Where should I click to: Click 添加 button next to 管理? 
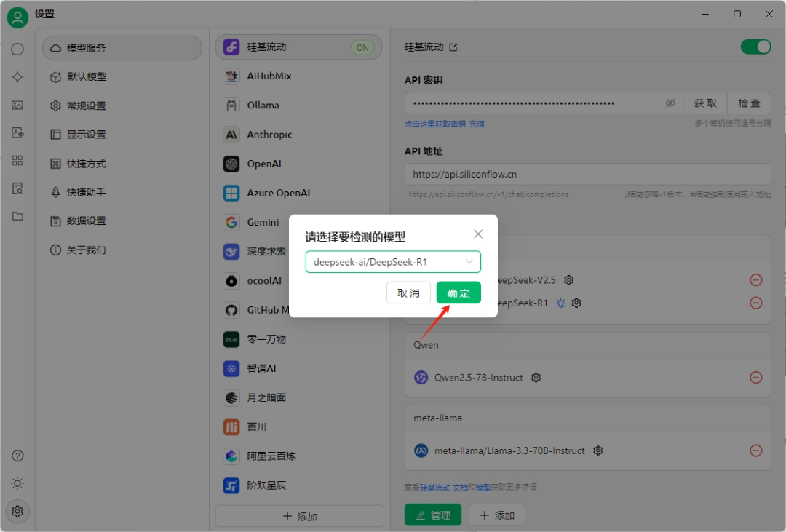coord(497,515)
